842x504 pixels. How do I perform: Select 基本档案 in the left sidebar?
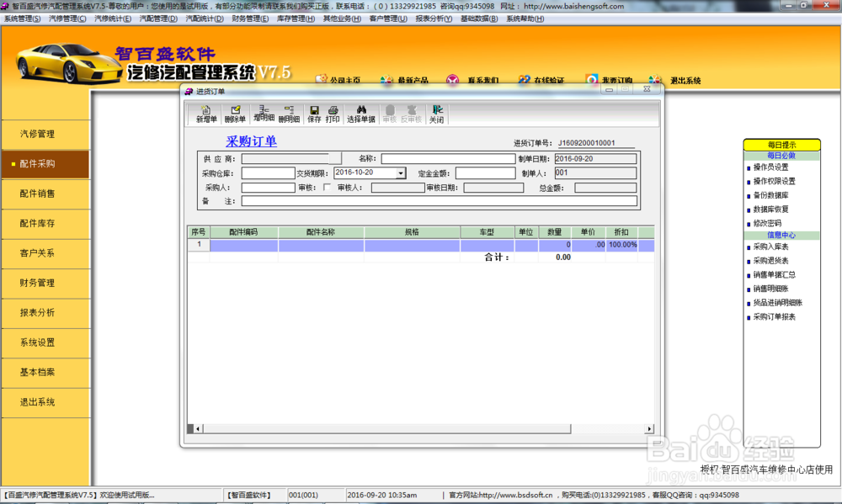pyautogui.click(x=45, y=373)
